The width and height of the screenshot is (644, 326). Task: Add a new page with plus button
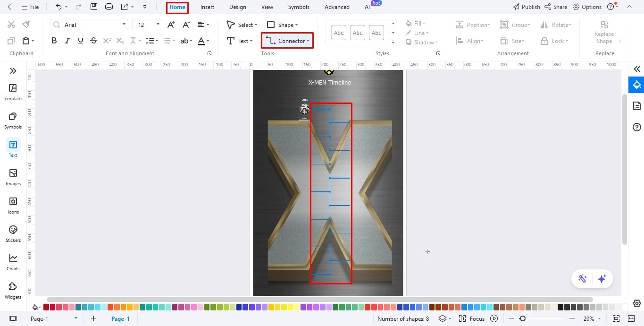point(93,319)
